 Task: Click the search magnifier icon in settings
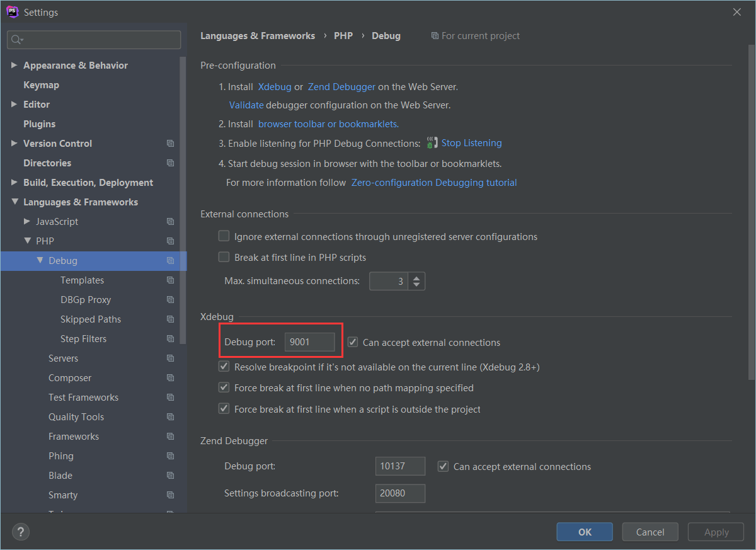point(16,40)
